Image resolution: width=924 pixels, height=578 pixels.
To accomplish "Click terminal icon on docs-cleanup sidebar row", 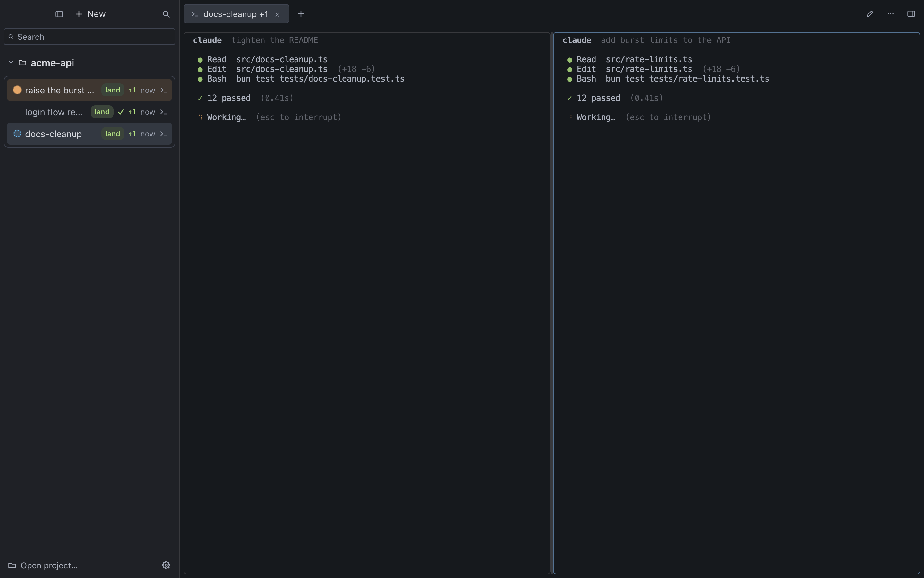I will pos(163,134).
